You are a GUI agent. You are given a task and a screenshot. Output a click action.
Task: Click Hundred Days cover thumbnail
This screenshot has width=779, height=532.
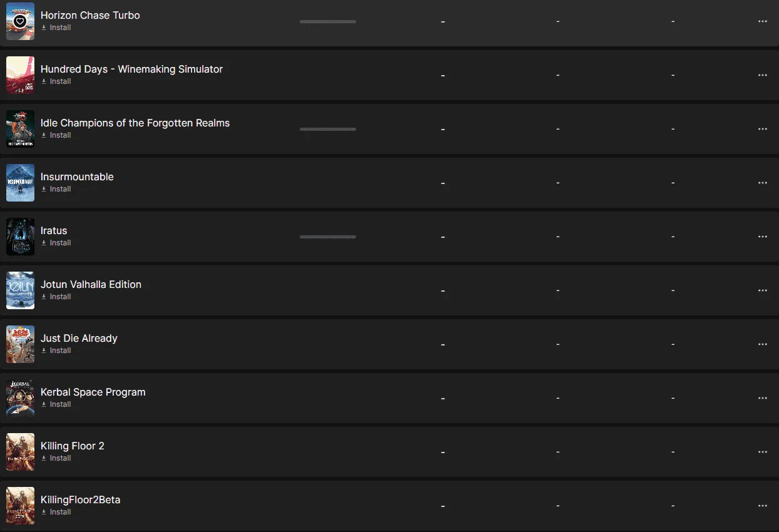click(x=20, y=75)
